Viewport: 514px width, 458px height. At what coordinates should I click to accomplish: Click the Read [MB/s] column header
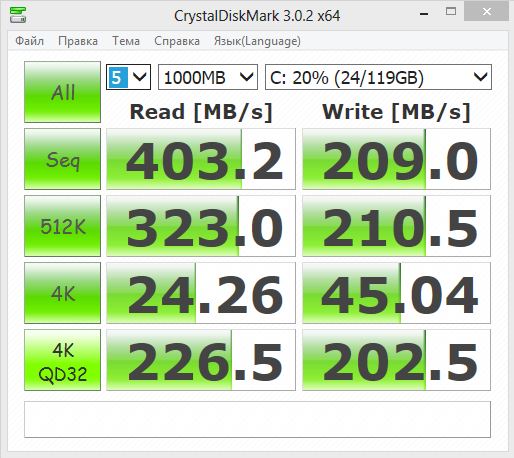pyautogui.click(x=201, y=112)
